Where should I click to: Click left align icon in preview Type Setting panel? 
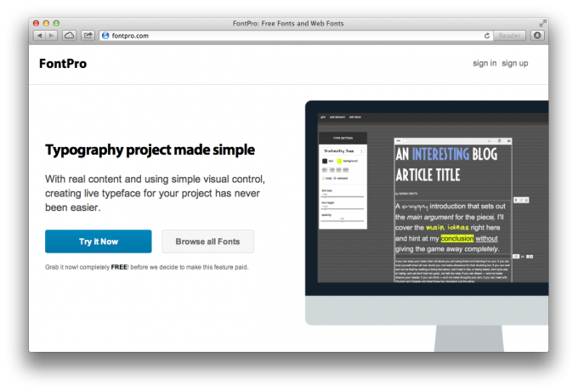coord(325,170)
